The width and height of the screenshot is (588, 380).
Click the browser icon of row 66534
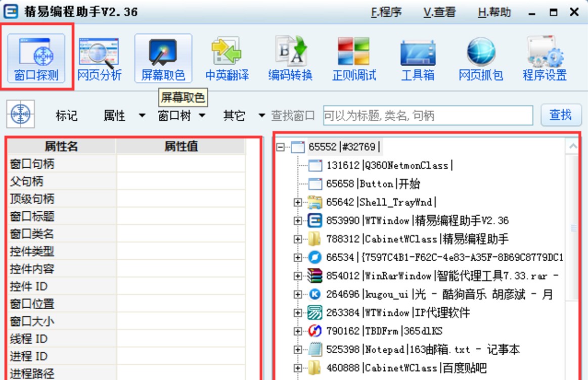(315, 257)
